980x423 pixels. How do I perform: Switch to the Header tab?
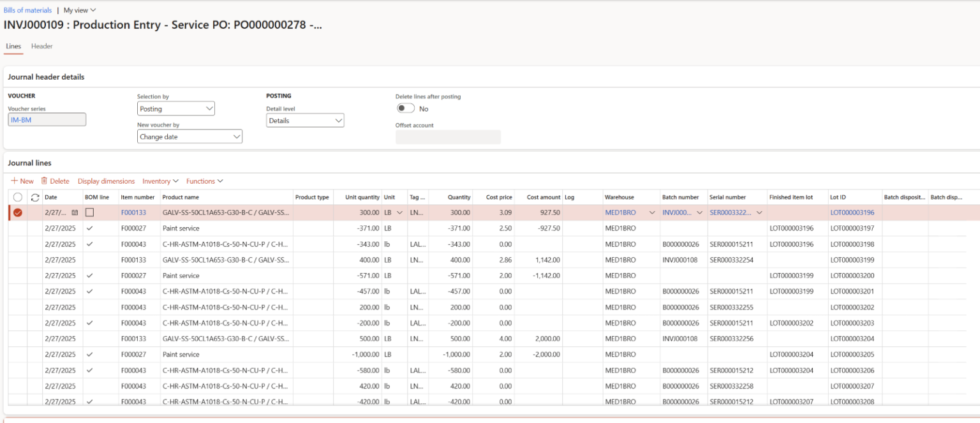click(41, 46)
